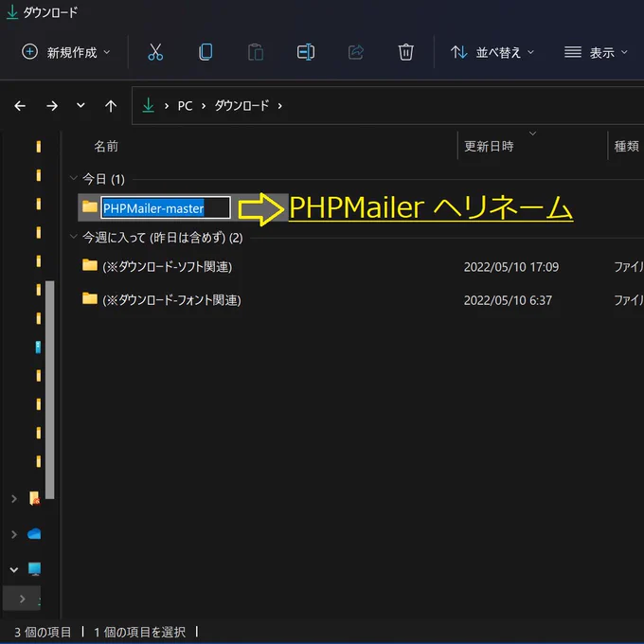Click the フォント関連 folder icon
This screenshot has width=644, height=644.
click(90, 298)
